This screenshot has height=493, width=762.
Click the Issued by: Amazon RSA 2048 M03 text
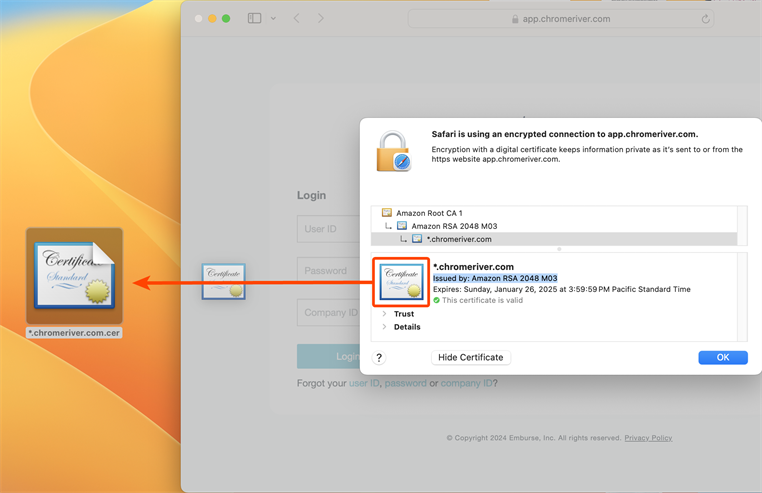pos(495,278)
